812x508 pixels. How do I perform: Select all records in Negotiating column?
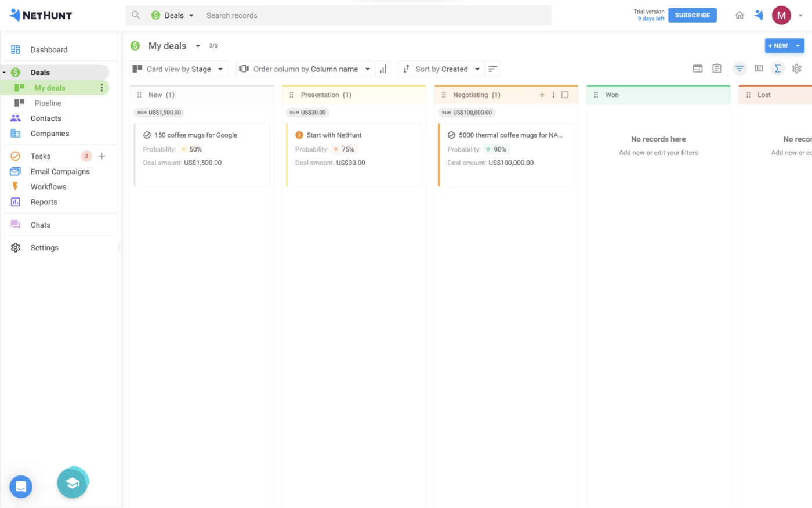565,95
